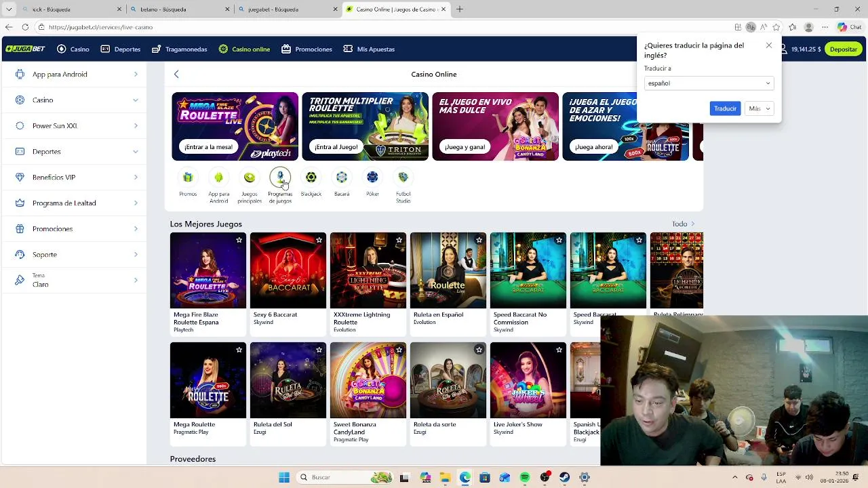Open Promociones in top navigation
Viewport: 868px width, 488px height.
307,49
